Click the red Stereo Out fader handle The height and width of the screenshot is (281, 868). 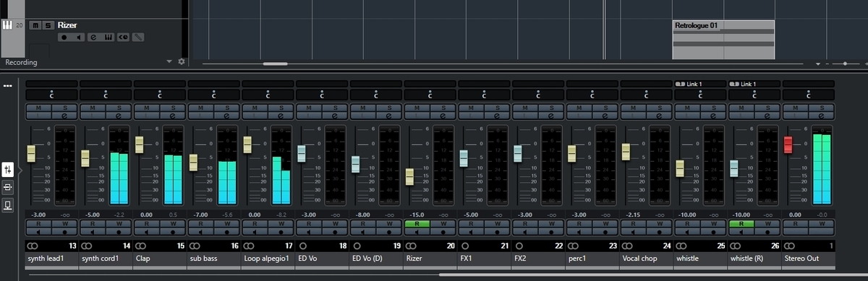click(x=788, y=144)
